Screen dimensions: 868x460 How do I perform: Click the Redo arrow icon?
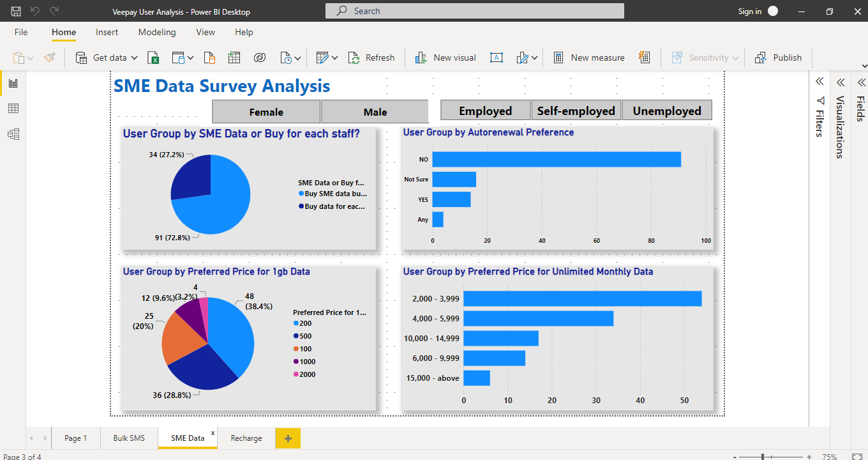[x=55, y=11]
